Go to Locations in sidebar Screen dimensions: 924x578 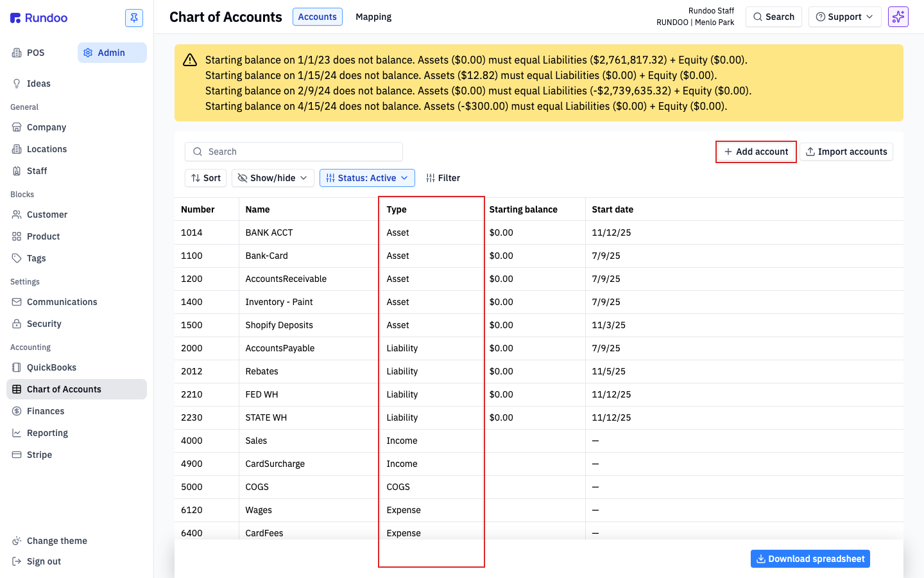pos(47,149)
